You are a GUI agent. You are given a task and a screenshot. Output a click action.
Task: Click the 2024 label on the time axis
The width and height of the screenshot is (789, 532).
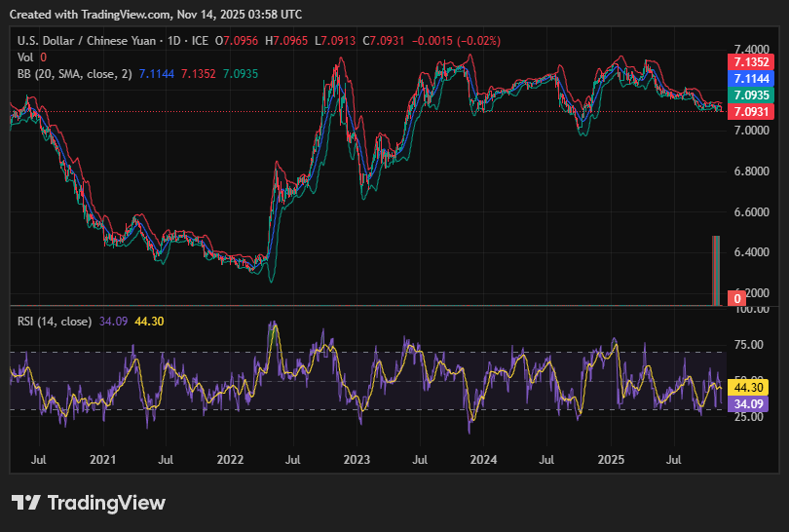pyautogui.click(x=483, y=458)
